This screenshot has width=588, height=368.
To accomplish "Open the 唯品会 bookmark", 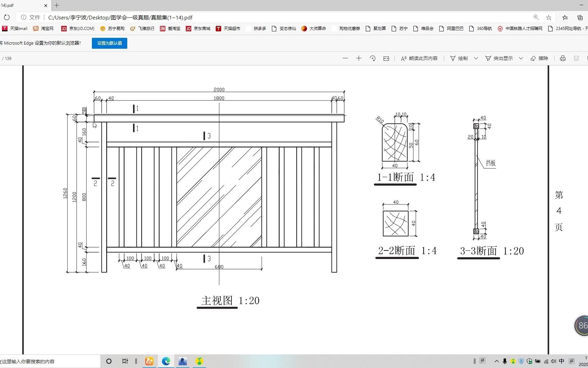I will tap(423, 29).
